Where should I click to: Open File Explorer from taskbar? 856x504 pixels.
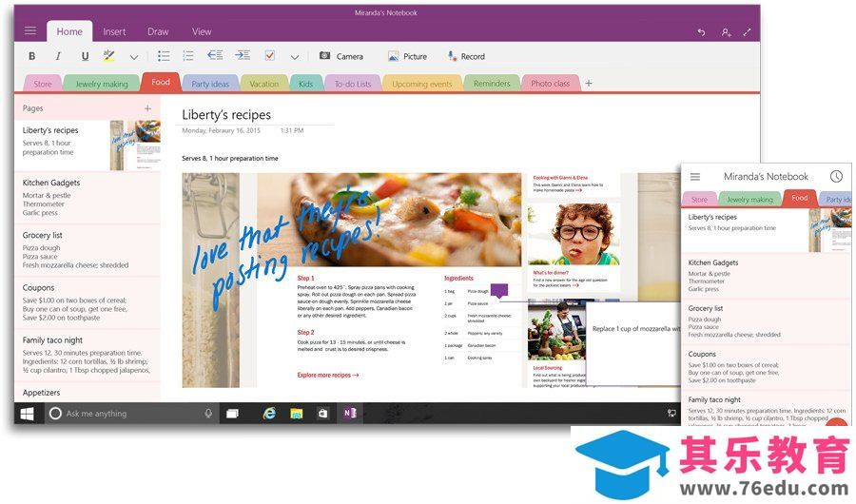(x=297, y=414)
